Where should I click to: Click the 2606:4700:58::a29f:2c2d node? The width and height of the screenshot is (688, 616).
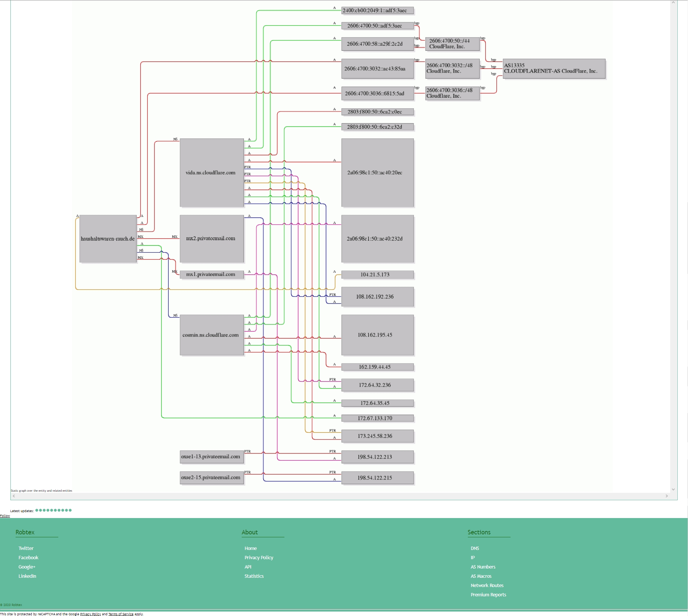click(378, 44)
